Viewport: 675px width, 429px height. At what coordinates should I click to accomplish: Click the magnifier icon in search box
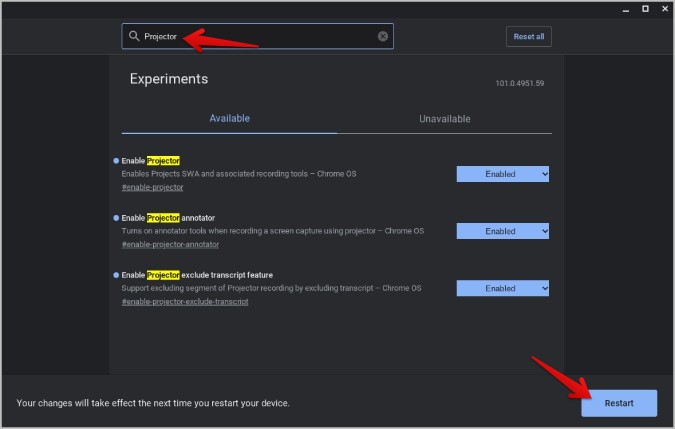[134, 37]
